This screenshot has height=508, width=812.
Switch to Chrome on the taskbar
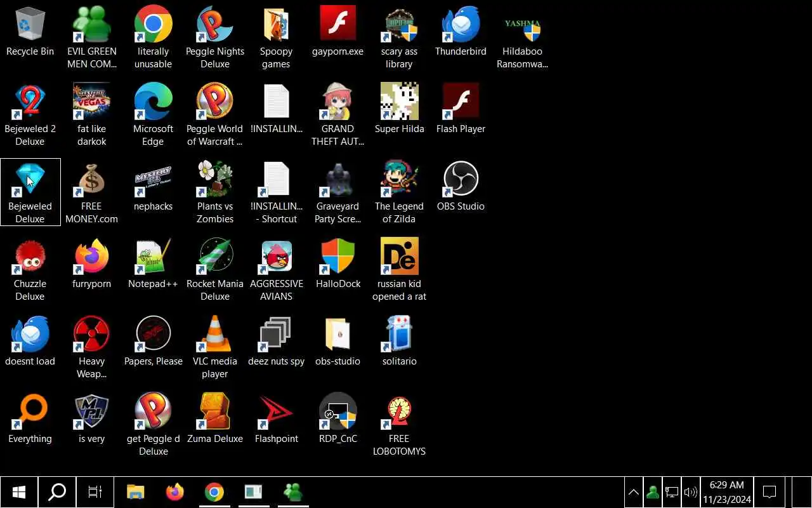(x=214, y=492)
